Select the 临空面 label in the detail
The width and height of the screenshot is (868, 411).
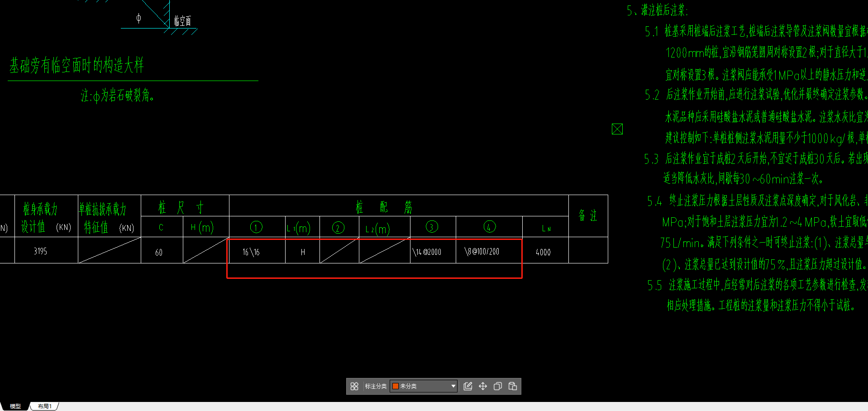tap(183, 21)
